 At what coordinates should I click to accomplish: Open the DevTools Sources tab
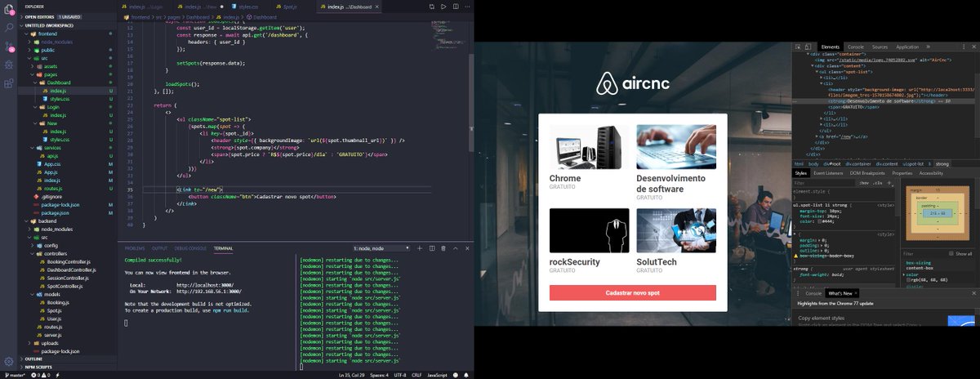pos(880,47)
